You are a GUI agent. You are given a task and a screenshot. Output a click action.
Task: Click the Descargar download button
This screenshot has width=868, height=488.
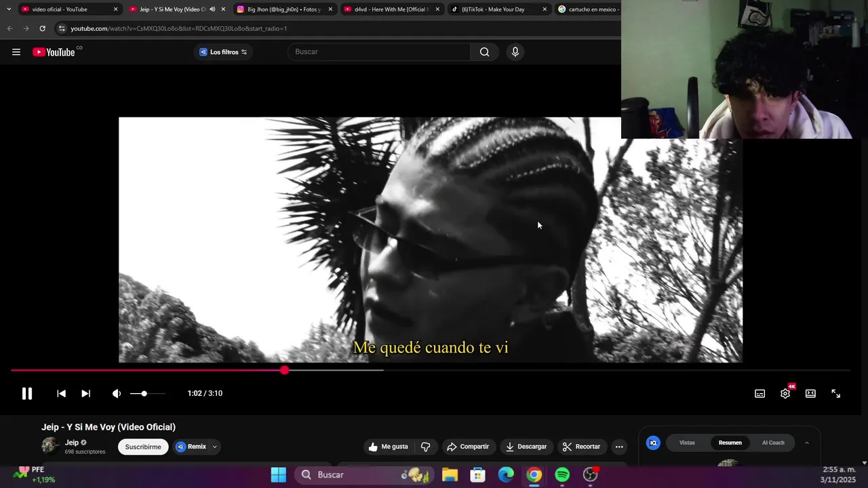point(526,447)
